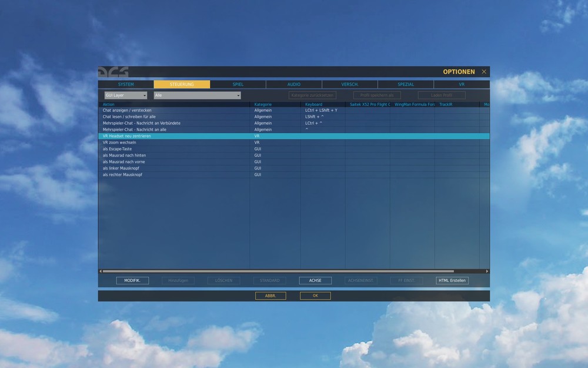
Task: Click the ACHSE button
Action: pyautogui.click(x=315, y=280)
